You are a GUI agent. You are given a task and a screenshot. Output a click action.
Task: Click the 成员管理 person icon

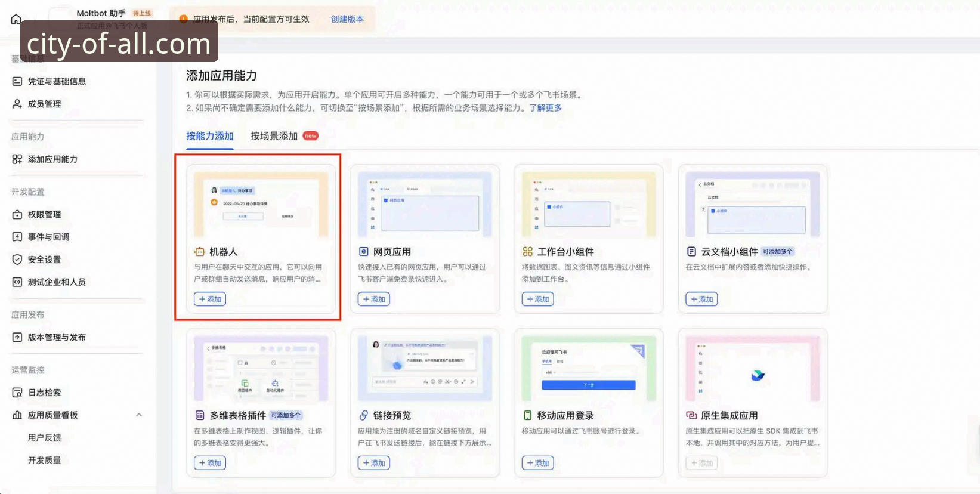click(17, 104)
